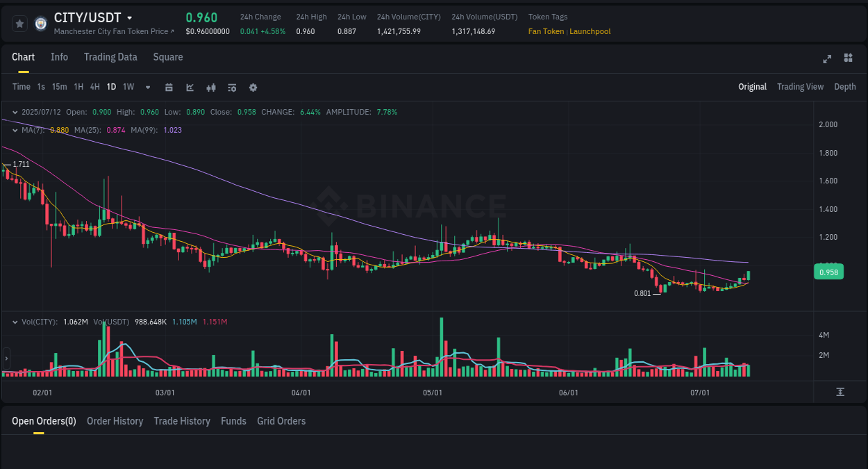868x469 pixels.
Task: Open the technical indicators icon
Action: [x=210, y=88]
